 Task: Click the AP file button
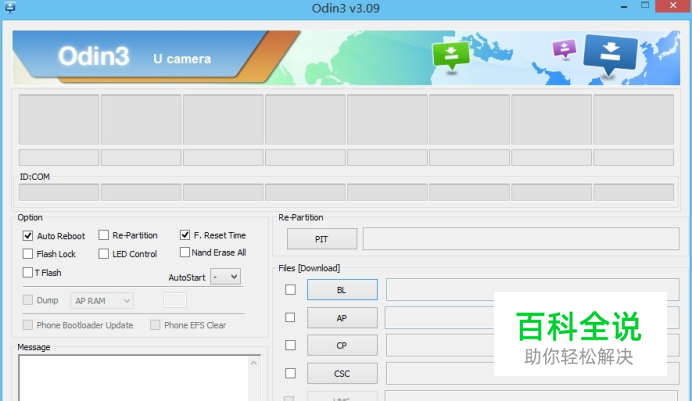pos(342,318)
